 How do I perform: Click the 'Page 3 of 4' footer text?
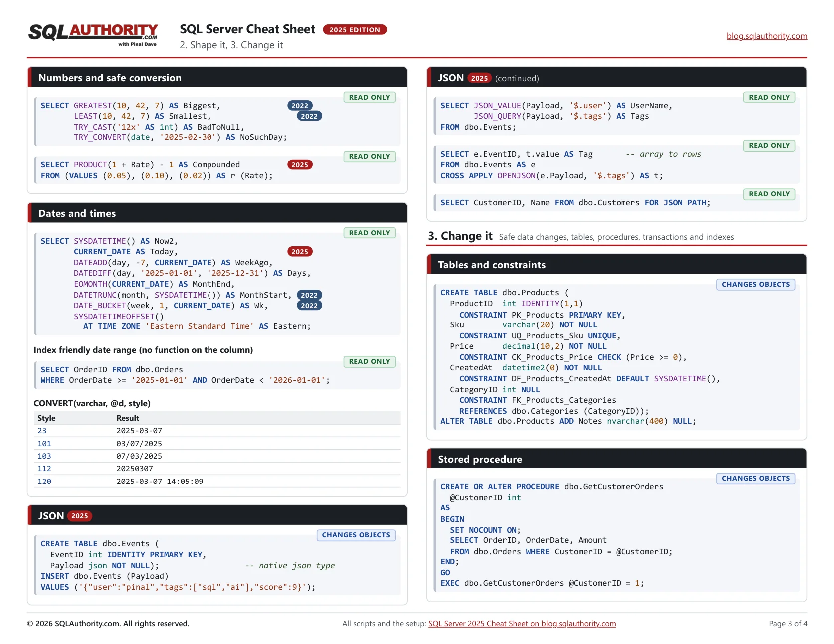[x=788, y=624]
